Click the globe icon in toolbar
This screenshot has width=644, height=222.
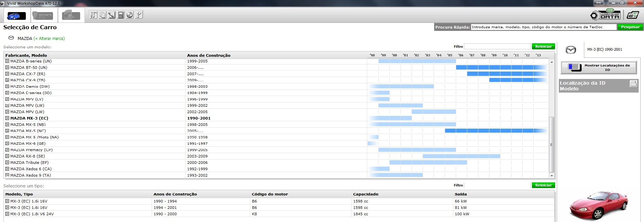coord(130,15)
